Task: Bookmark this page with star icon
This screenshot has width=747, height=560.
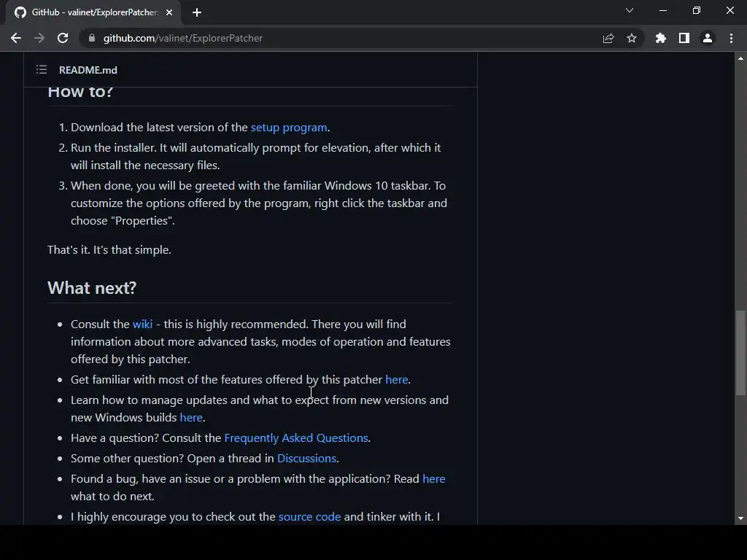Action: [x=632, y=38]
